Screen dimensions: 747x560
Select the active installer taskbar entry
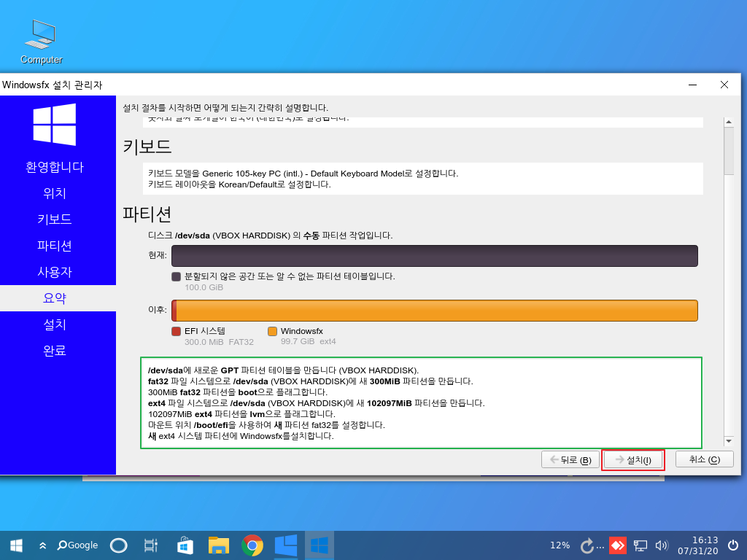[x=320, y=545]
